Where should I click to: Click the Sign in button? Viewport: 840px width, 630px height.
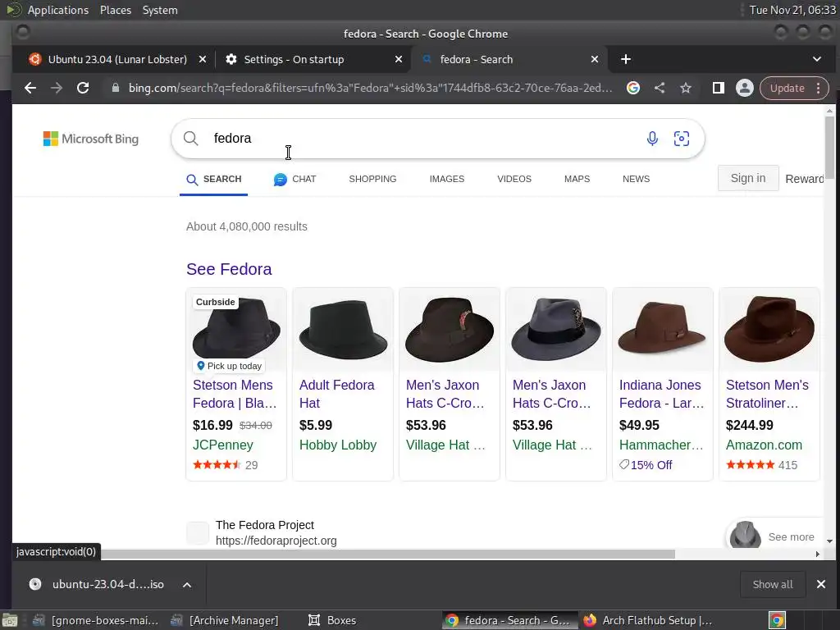(748, 178)
